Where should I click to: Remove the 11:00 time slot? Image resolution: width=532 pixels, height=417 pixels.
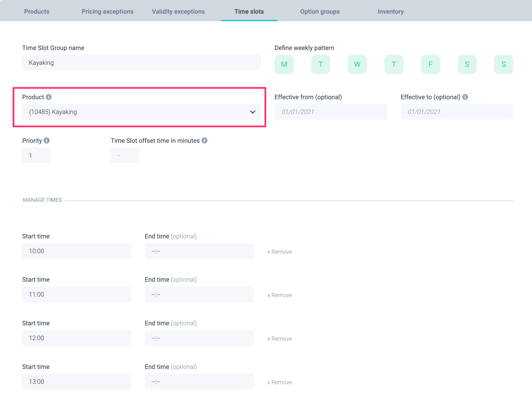click(279, 295)
